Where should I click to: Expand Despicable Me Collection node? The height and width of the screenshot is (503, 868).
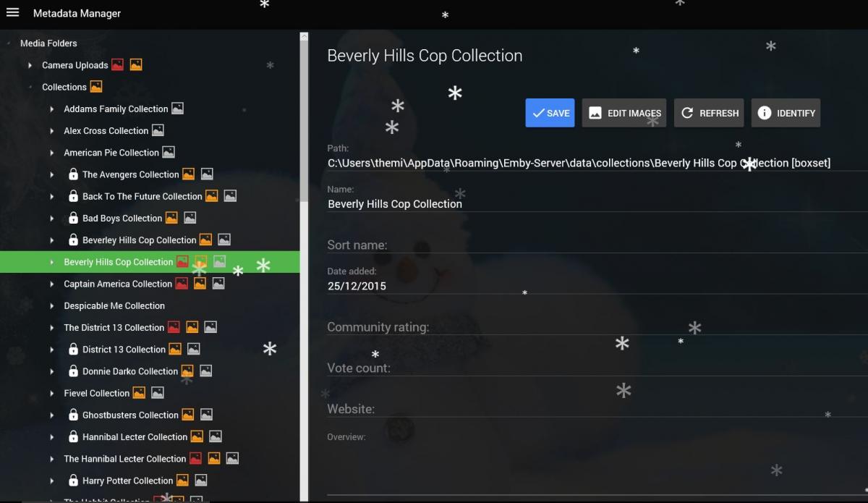coord(52,305)
